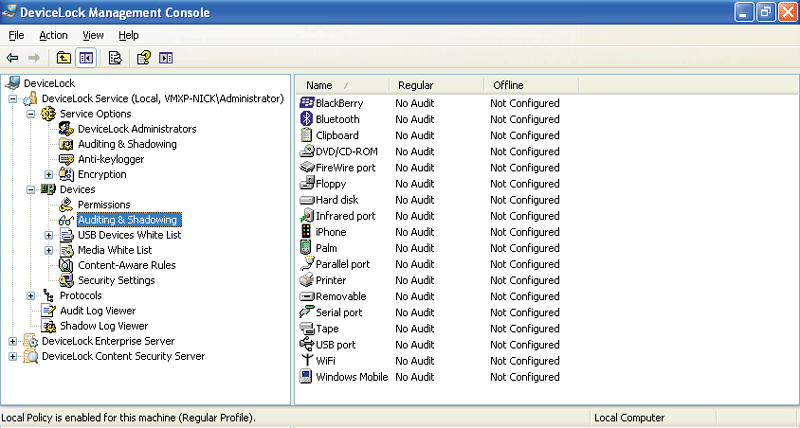Sort by the Offline column header
Screen dimensions: 800x428
[x=532, y=85]
